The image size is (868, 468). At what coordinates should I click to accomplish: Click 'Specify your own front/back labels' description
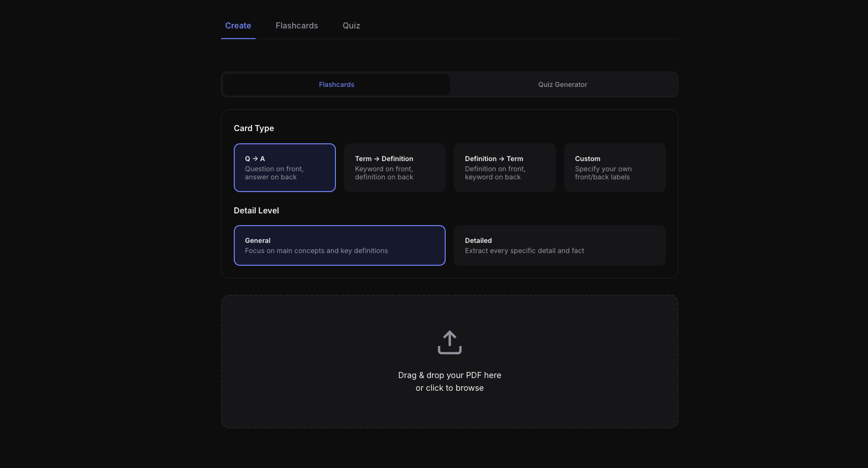coord(603,173)
